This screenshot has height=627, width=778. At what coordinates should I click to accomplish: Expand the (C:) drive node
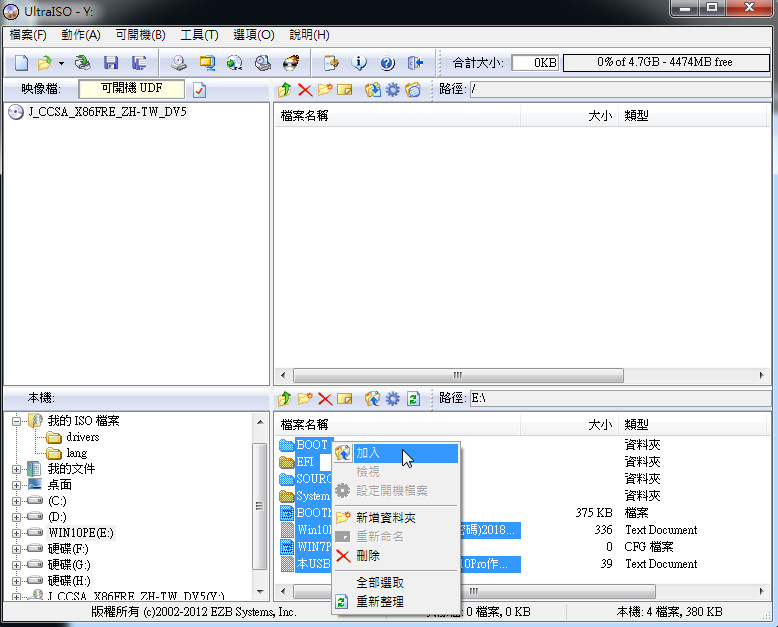[x=16, y=501]
